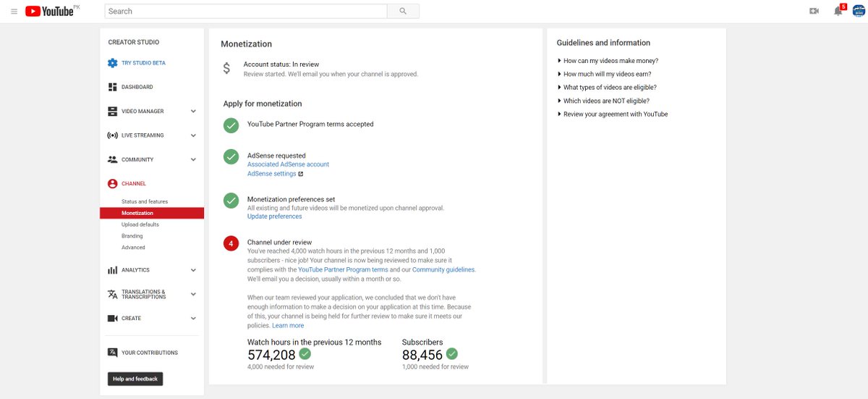Expand 'How can my videos make money?'
The height and width of the screenshot is (399, 868).
tap(608, 61)
